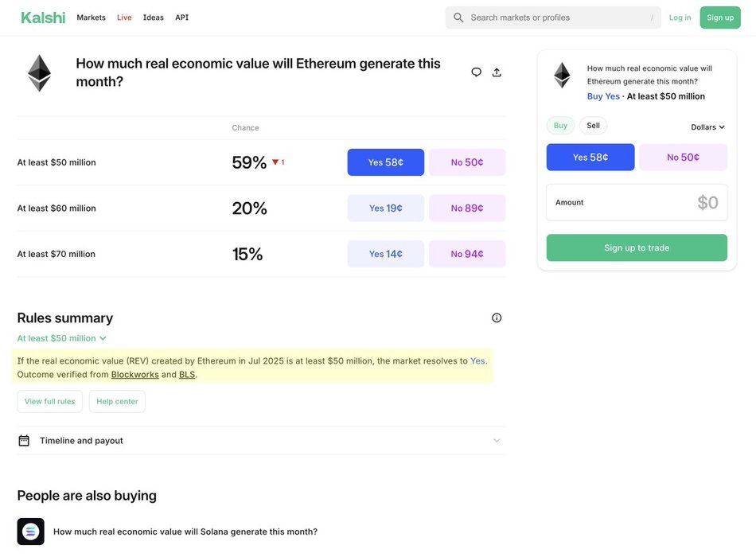Switch the order panel to Sell
This screenshot has height=557, width=756.
pos(593,126)
